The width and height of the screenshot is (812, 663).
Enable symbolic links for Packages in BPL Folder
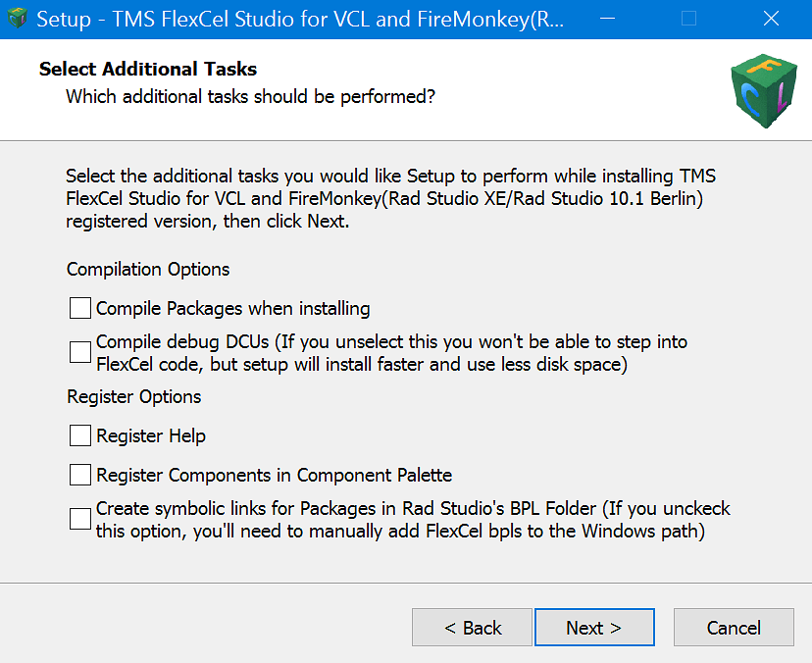pyautogui.click(x=79, y=520)
